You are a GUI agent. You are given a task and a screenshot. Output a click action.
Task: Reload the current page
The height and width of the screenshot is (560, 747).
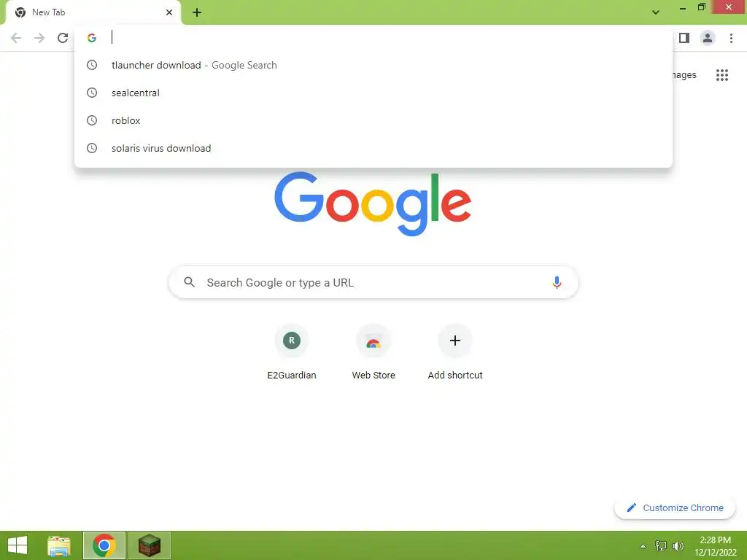click(63, 38)
